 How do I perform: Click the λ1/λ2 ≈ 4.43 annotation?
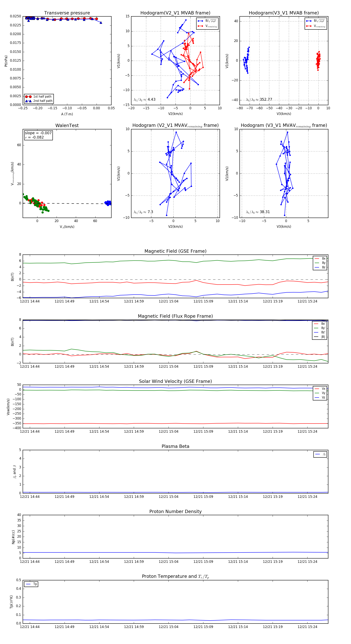click(x=144, y=100)
